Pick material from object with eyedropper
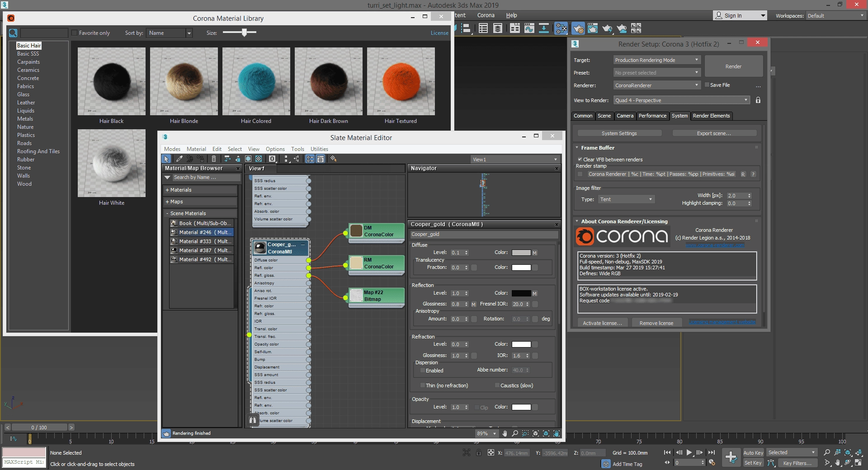868x470 pixels. point(179,159)
